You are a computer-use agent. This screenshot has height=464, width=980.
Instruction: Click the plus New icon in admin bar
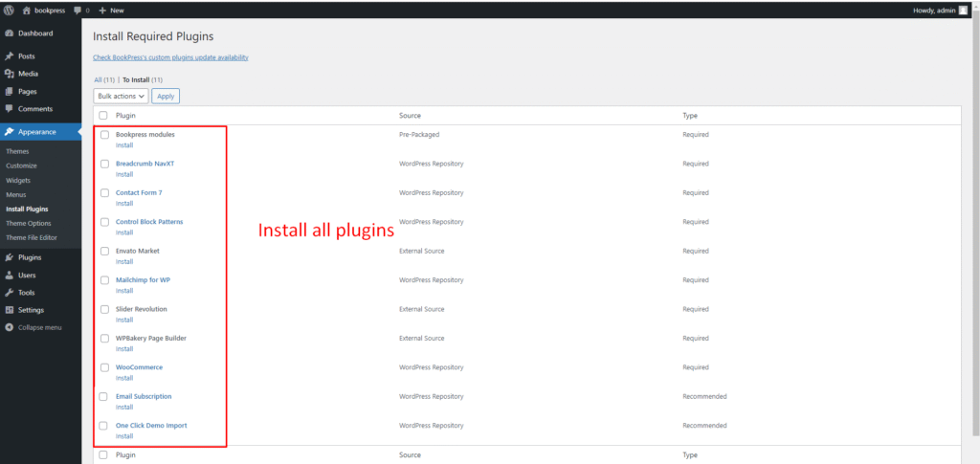[102, 11]
